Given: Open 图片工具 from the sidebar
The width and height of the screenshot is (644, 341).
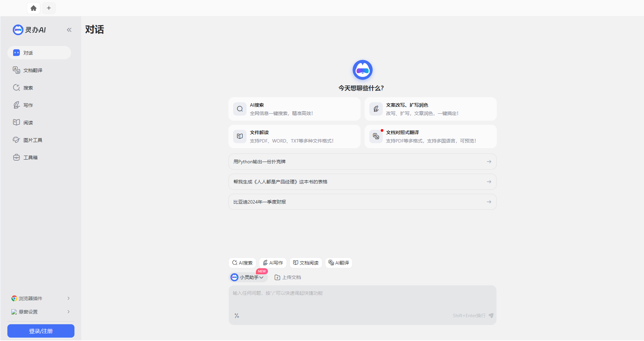Looking at the screenshot, I should 39,140.
